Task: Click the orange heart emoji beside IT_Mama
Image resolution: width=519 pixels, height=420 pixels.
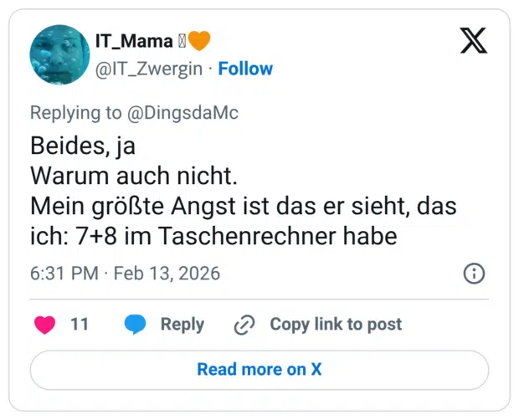Action: click(198, 39)
